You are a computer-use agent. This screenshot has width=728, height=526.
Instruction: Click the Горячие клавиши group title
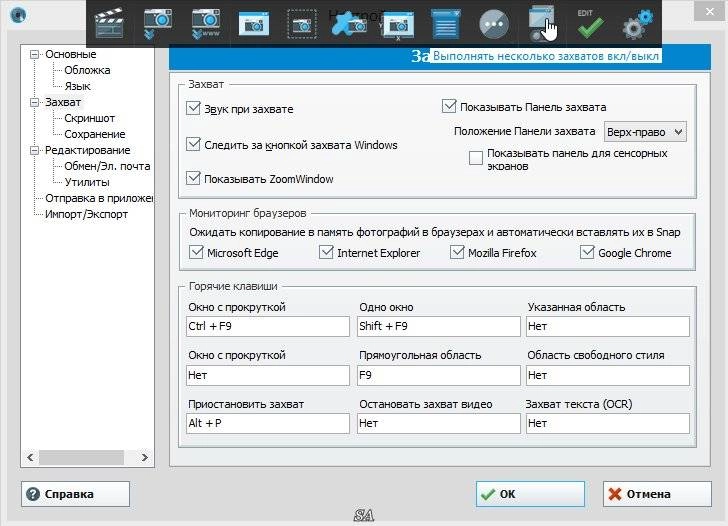click(x=233, y=286)
